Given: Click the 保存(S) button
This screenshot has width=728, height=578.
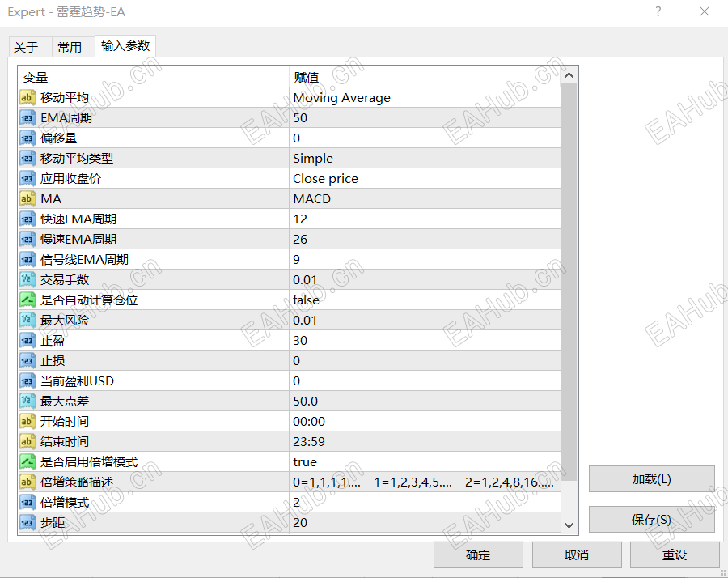Looking at the screenshot, I should tap(651, 520).
